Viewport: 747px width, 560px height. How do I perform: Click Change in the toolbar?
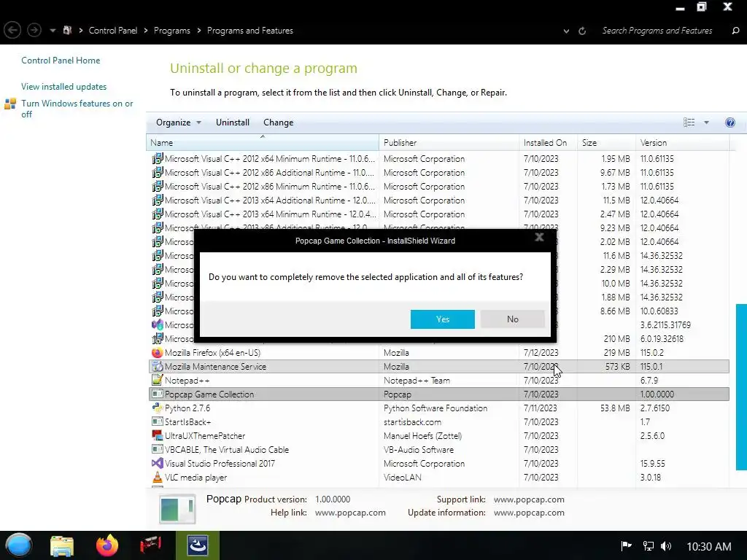point(278,122)
